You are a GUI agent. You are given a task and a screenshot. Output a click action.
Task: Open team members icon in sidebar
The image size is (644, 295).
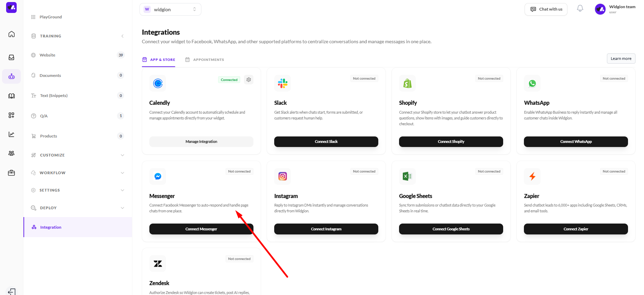(12, 153)
